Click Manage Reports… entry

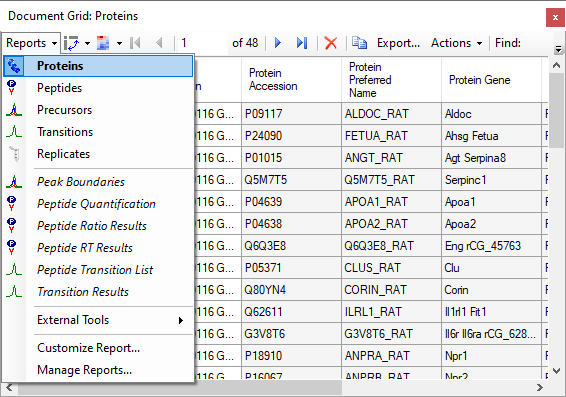pyautogui.click(x=84, y=370)
